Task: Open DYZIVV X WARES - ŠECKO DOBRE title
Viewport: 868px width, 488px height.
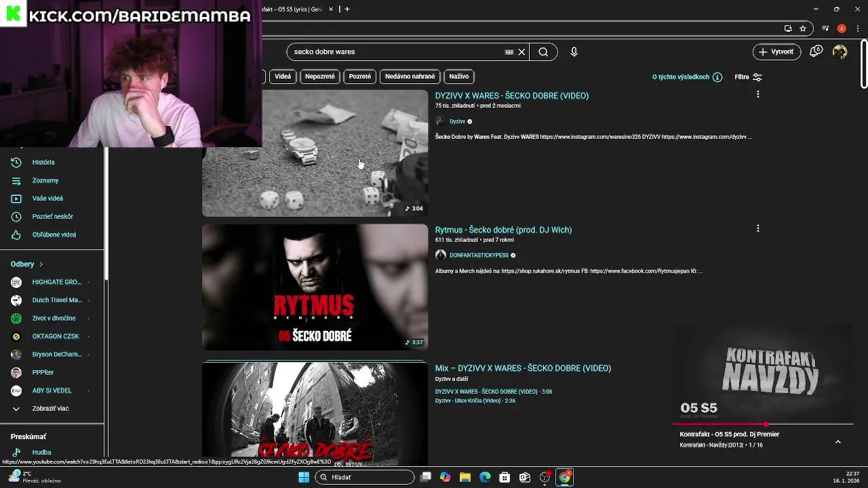Action: pyautogui.click(x=512, y=96)
